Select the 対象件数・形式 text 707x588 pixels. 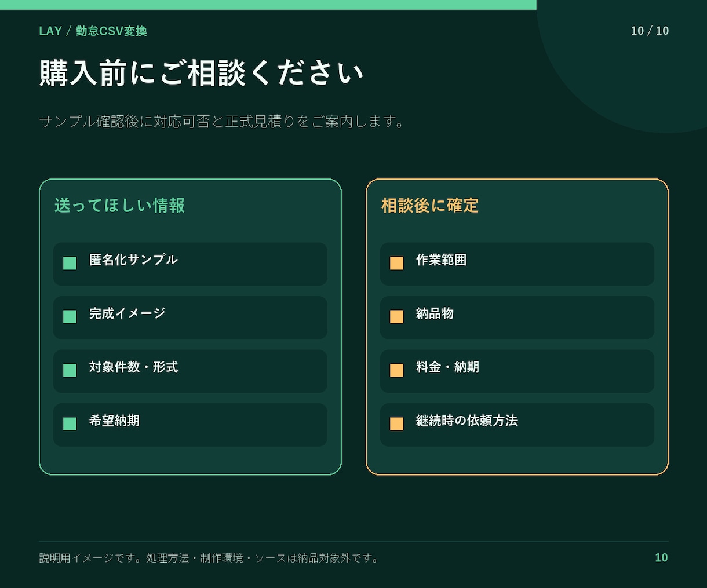pyautogui.click(x=133, y=367)
